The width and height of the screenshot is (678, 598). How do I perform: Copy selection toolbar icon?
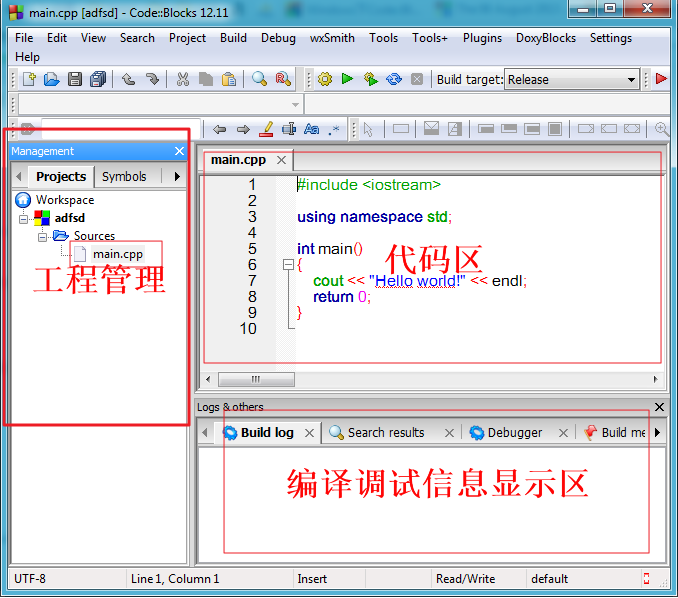[x=205, y=80]
